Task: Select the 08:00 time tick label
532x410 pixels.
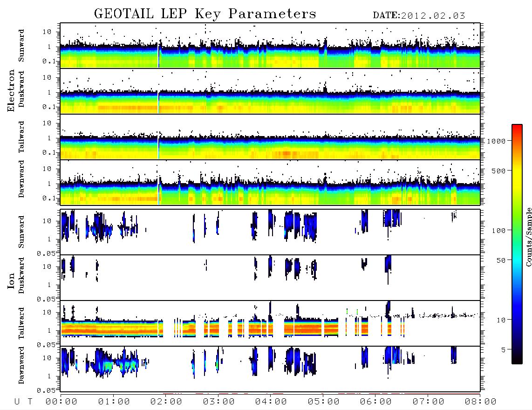Action: pyautogui.click(x=481, y=402)
